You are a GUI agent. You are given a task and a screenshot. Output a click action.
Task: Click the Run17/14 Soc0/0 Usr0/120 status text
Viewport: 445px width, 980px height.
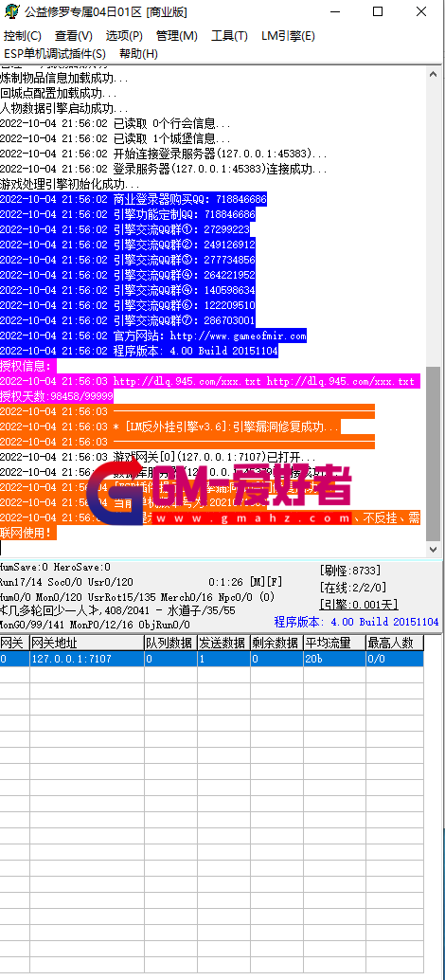pyautogui.click(x=66, y=582)
